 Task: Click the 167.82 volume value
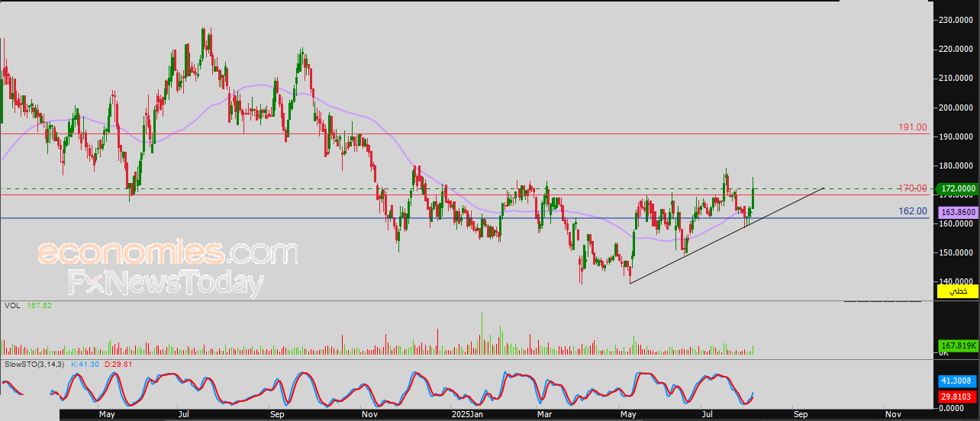(x=38, y=306)
